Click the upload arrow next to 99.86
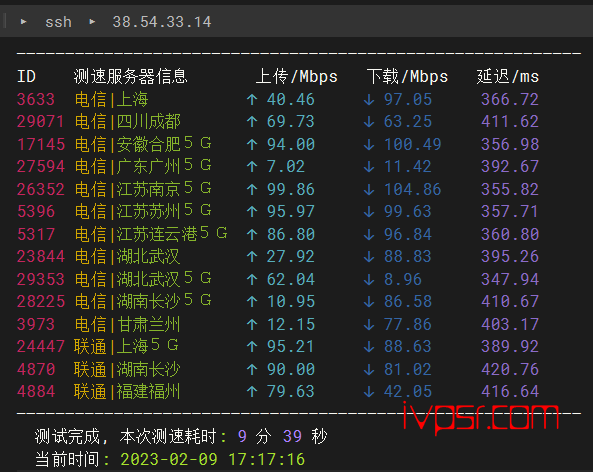The height and width of the screenshot is (472, 593). (252, 189)
